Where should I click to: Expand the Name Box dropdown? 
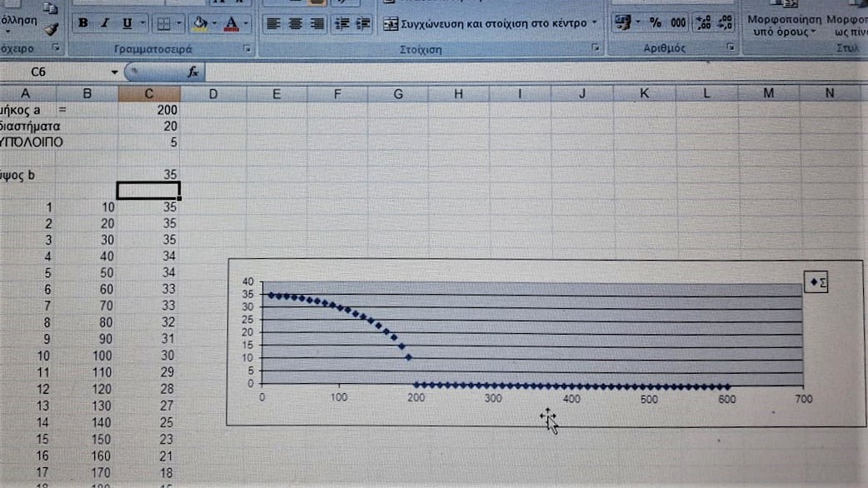click(x=114, y=72)
